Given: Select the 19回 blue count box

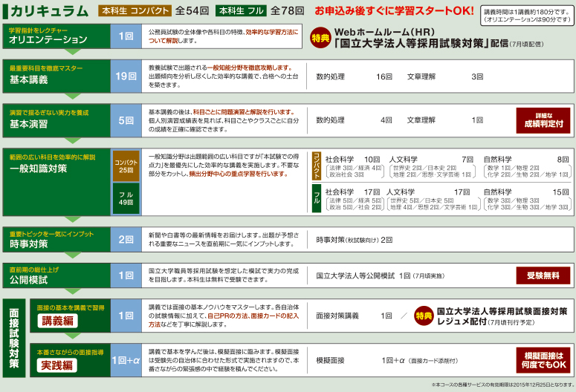Looking at the screenshot, I should (126, 76).
